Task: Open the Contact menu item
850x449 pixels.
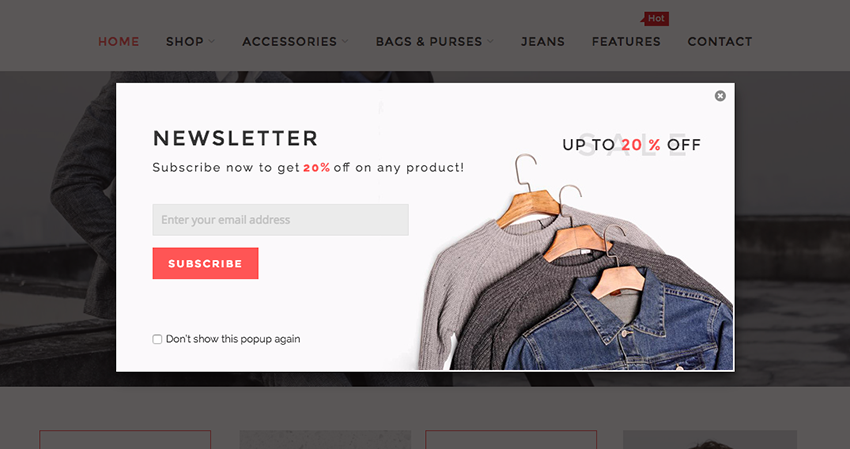Action: 720,41
